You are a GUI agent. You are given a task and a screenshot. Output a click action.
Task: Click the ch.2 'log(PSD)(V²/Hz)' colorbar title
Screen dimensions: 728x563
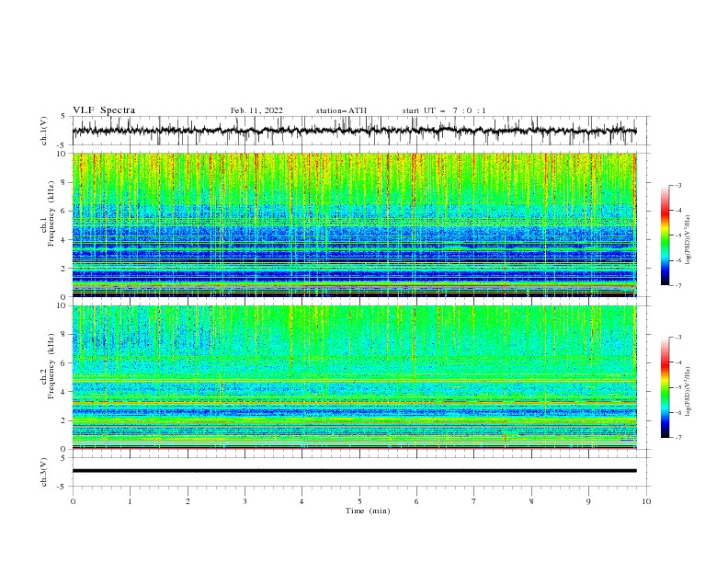click(x=688, y=392)
